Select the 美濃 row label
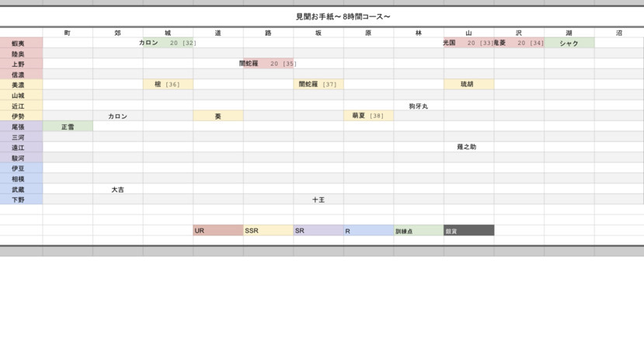Image resolution: width=644 pixels, height=362 pixels. 21,85
